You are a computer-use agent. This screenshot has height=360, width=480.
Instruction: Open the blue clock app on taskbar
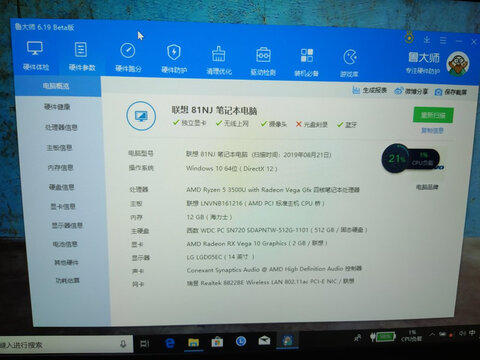point(241,341)
